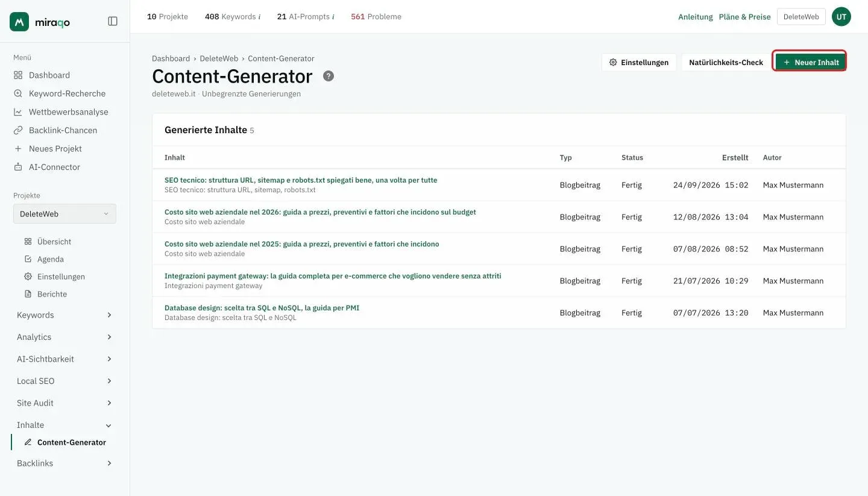Collapse the sidebar with the panel icon
This screenshot has height=496, width=868.
coord(113,21)
